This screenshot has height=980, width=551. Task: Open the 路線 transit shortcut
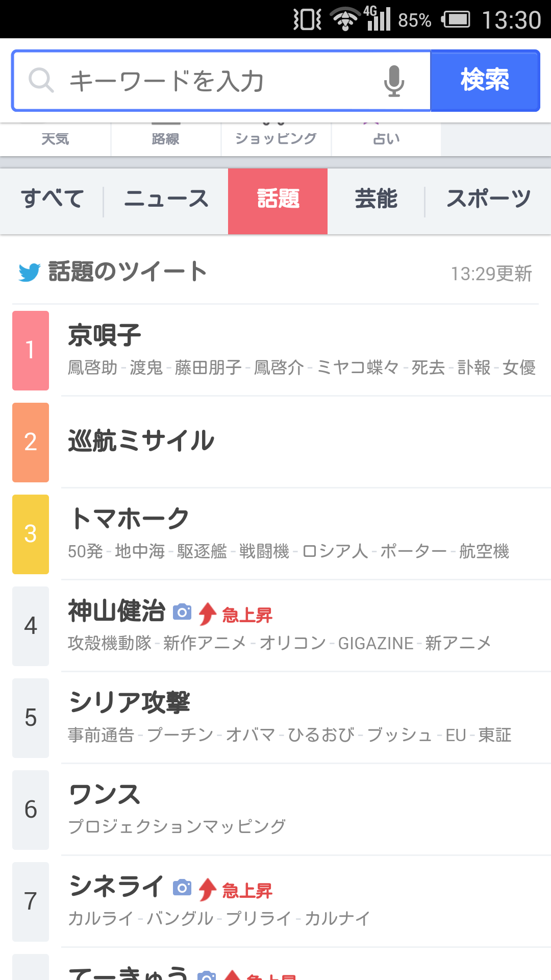point(166,139)
